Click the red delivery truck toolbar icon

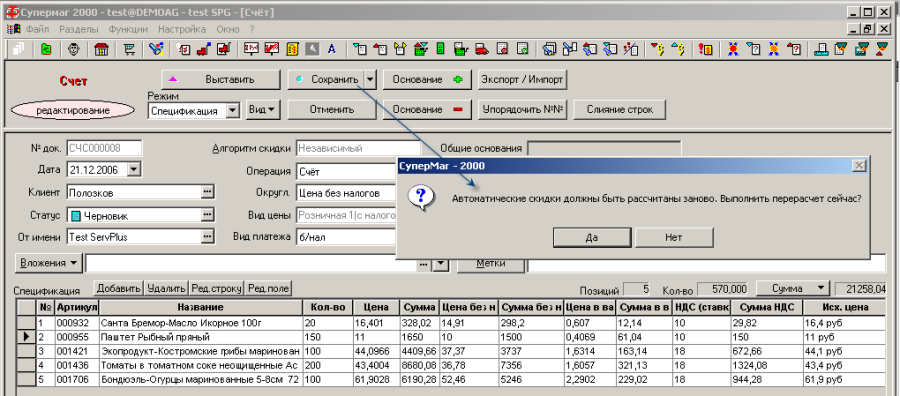pos(482,49)
